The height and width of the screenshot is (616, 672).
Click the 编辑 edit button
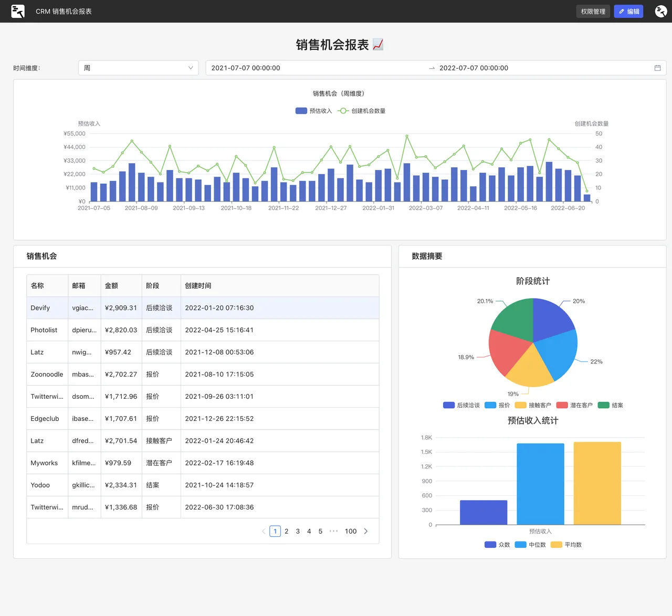pyautogui.click(x=628, y=11)
